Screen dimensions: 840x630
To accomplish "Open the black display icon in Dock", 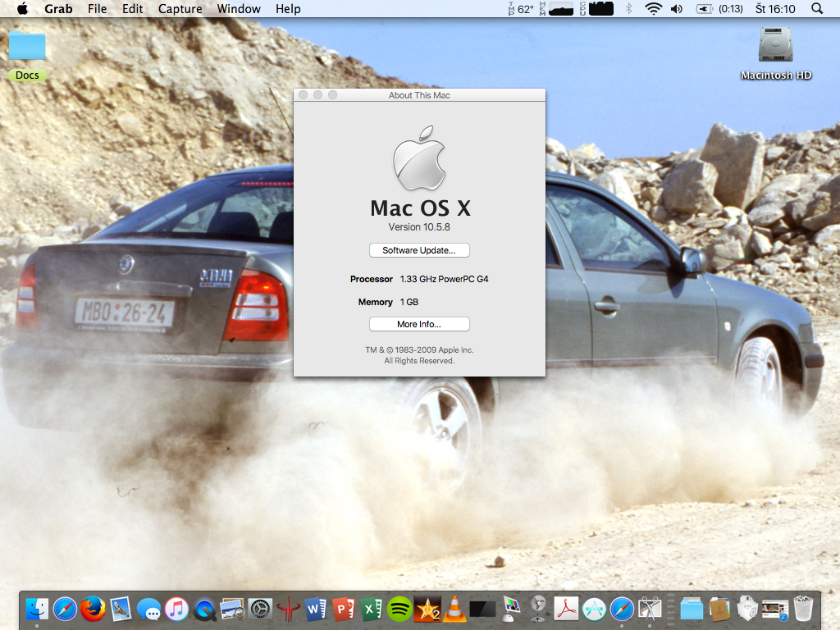I will click(482, 609).
